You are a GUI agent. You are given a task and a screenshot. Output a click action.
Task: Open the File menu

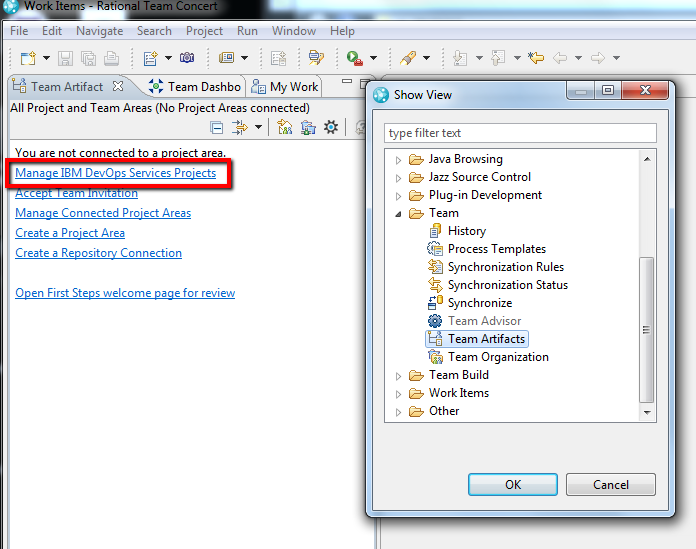tap(19, 31)
